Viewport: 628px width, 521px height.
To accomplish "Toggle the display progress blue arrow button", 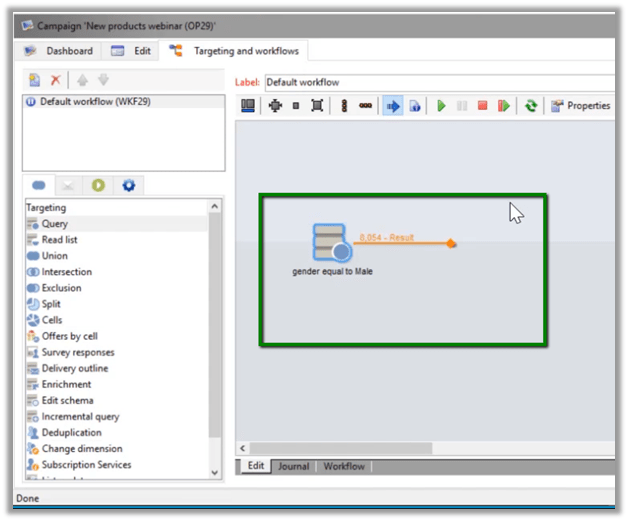I will click(392, 106).
